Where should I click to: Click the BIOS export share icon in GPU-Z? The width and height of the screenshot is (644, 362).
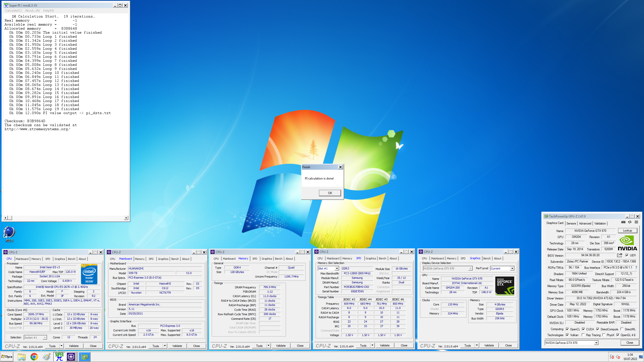tap(620, 255)
